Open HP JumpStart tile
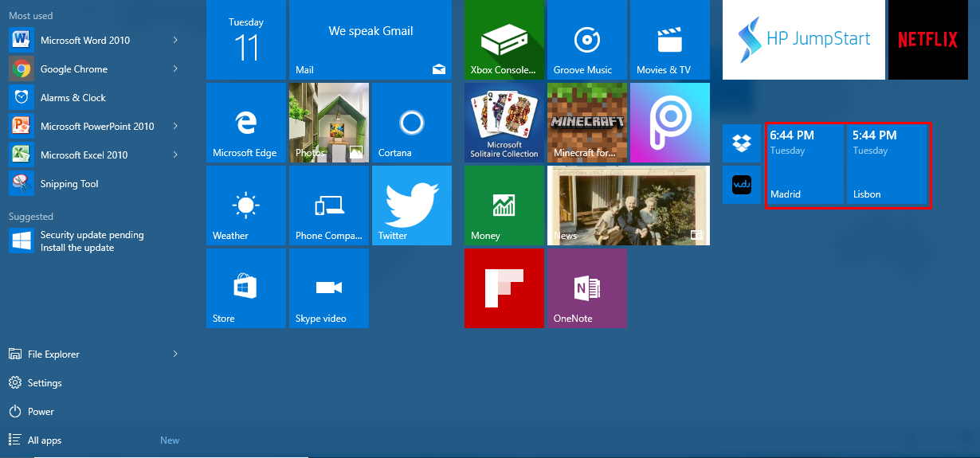This screenshot has height=458, width=980. [x=804, y=40]
